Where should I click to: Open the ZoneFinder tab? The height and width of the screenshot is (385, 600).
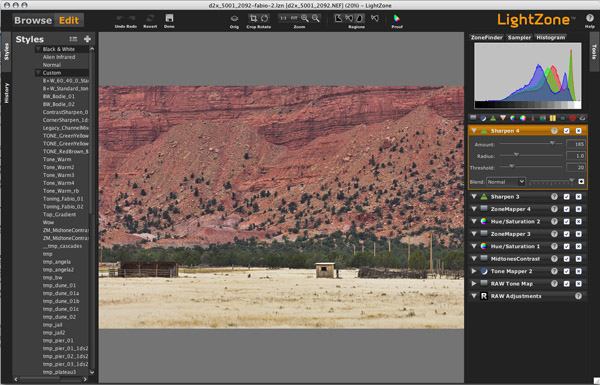point(487,38)
